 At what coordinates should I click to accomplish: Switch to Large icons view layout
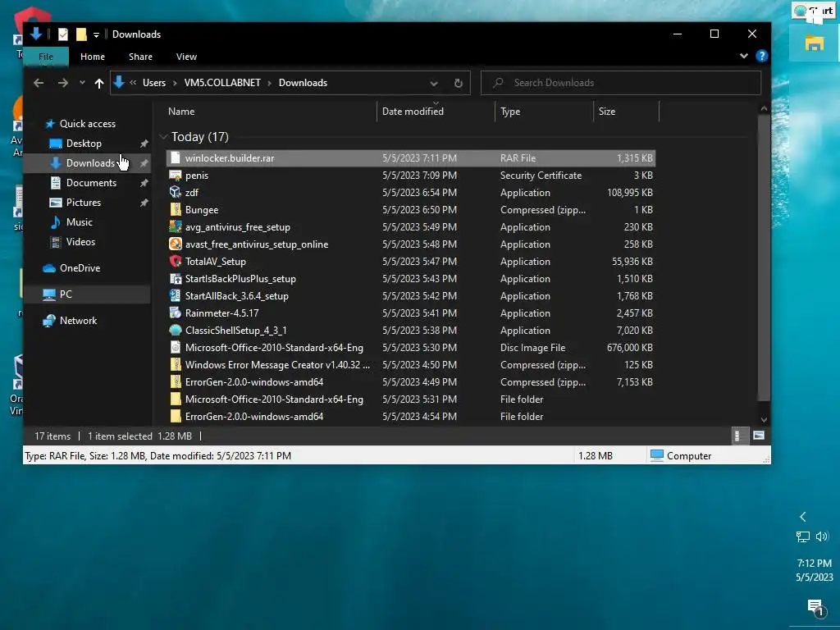(759, 436)
